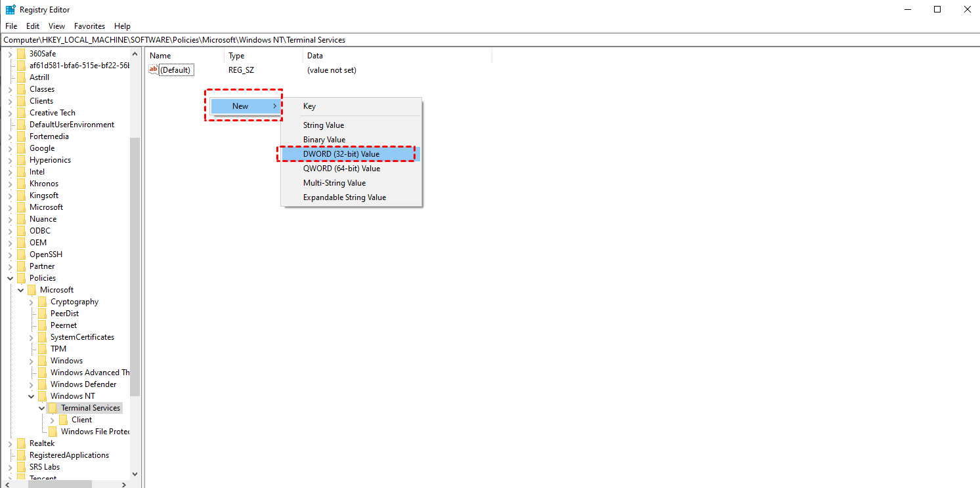Select the Partner folder icon
The width and height of the screenshot is (980, 488).
coord(22,266)
